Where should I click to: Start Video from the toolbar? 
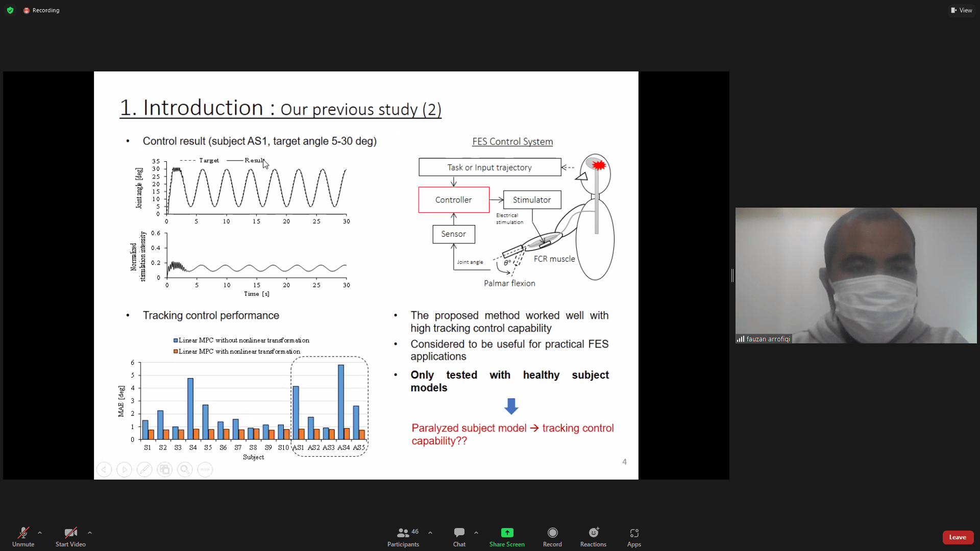click(x=70, y=537)
